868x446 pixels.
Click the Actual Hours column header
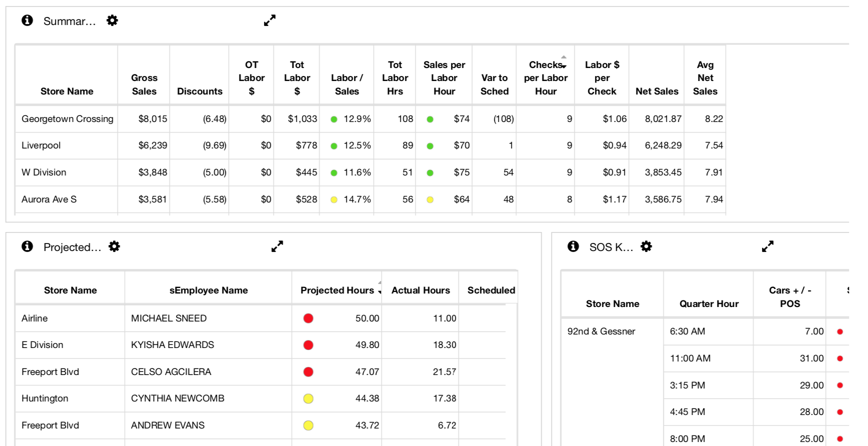tap(420, 290)
